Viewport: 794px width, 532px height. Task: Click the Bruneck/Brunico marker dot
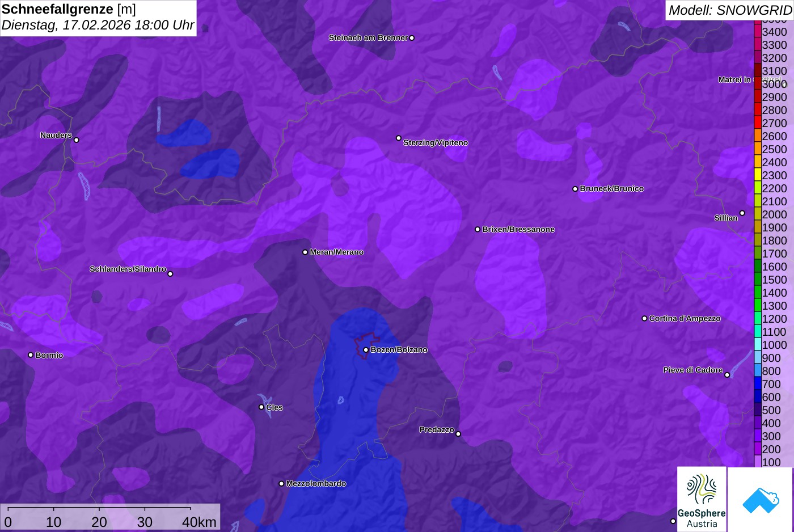[x=575, y=189]
